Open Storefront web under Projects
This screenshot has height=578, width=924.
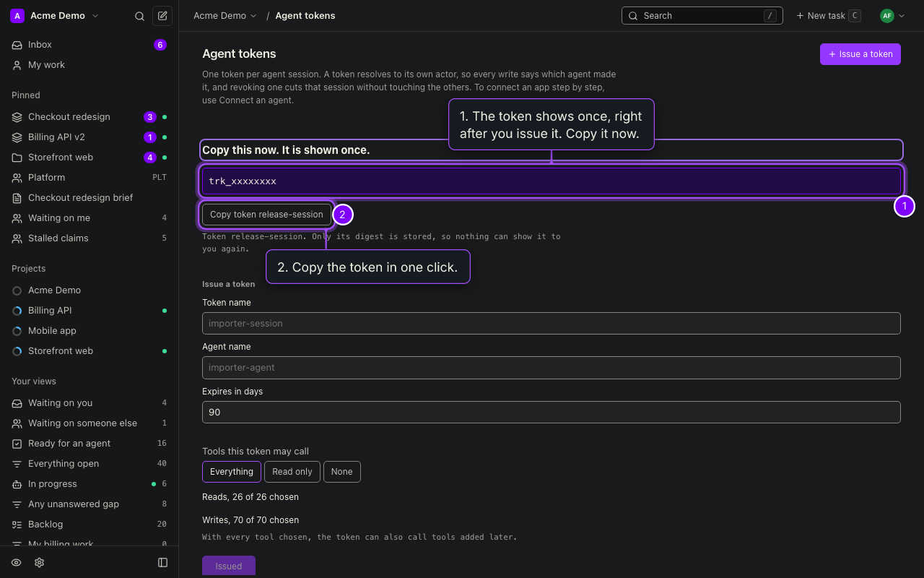pos(90,351)
